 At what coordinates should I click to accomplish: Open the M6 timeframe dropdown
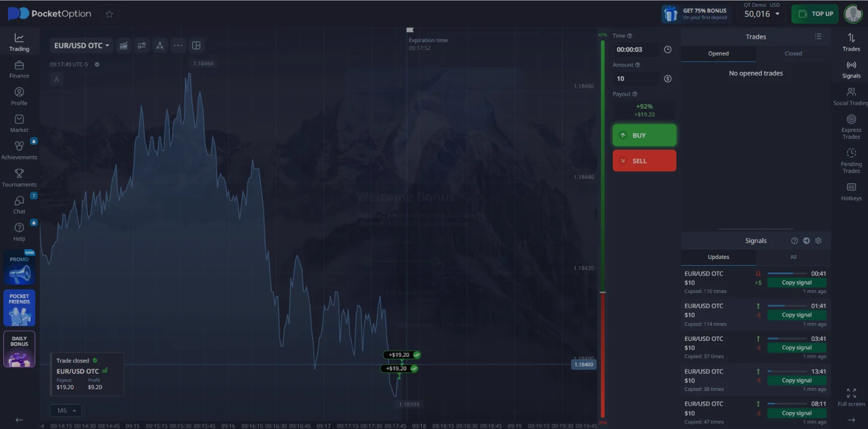tap(66, 410)
